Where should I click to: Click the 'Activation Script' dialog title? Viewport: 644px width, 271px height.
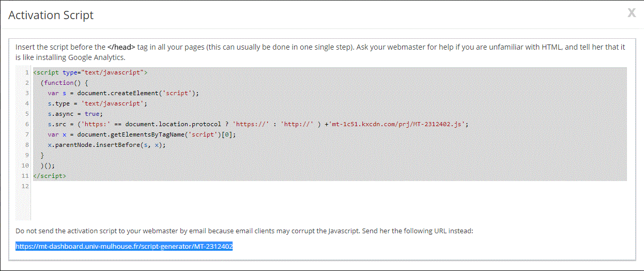click(51, 15)
